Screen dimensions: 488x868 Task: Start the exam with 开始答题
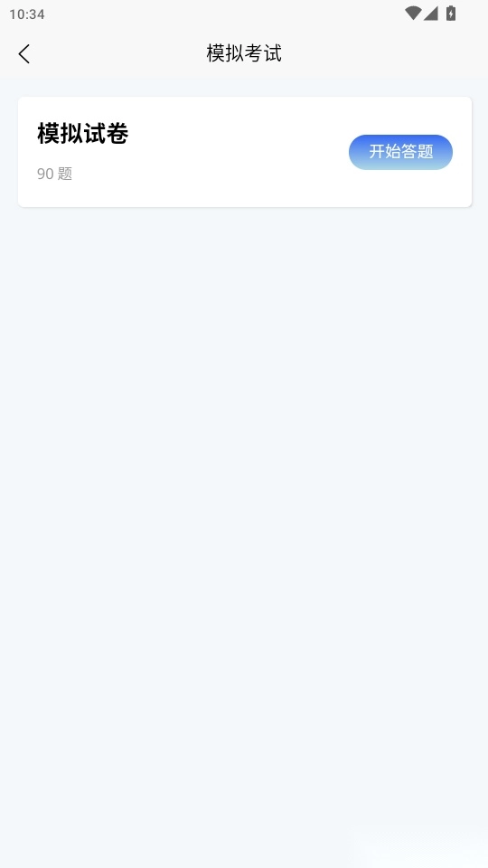(x=400, y=152)
